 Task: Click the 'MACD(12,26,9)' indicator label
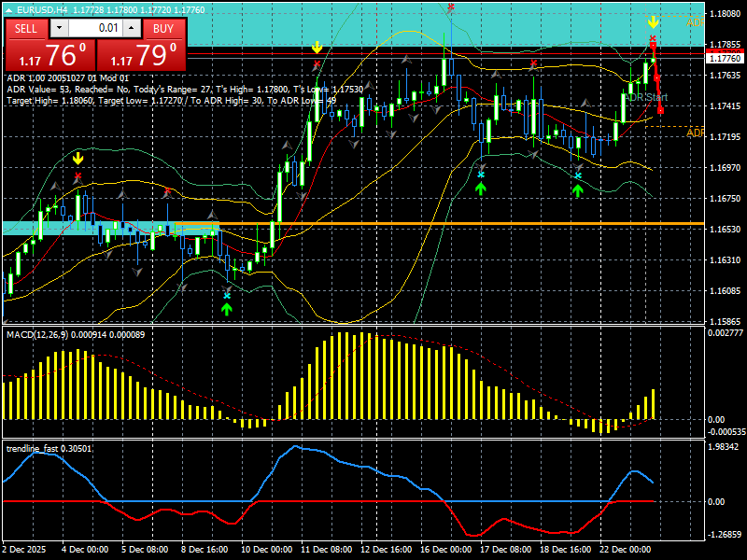37,335
